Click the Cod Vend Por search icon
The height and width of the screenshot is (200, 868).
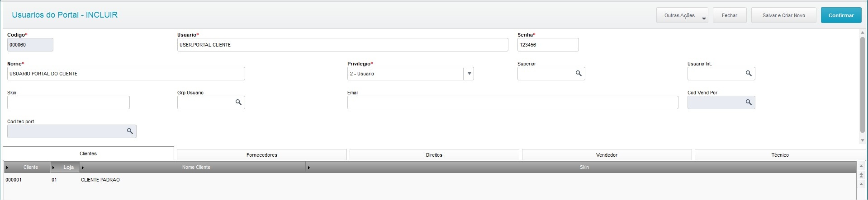tap(749, 102)
